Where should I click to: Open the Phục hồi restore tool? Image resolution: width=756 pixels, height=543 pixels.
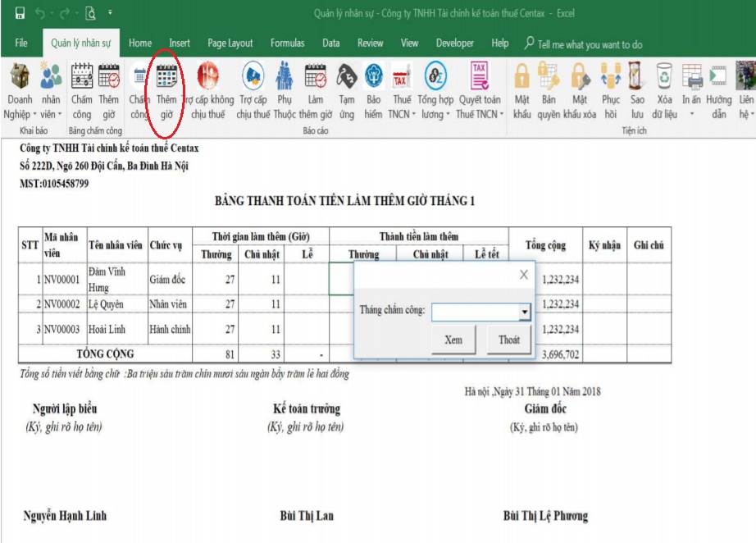[611, 78]
